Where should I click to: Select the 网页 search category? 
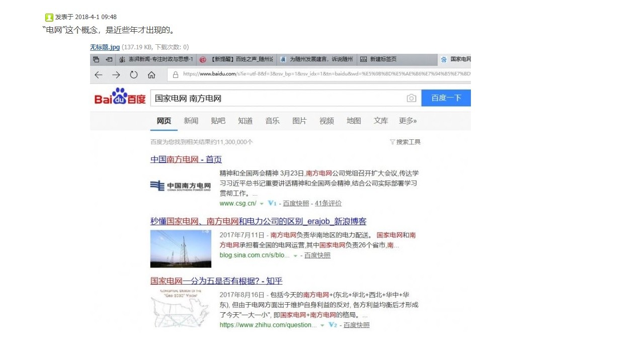coord(164,121)
